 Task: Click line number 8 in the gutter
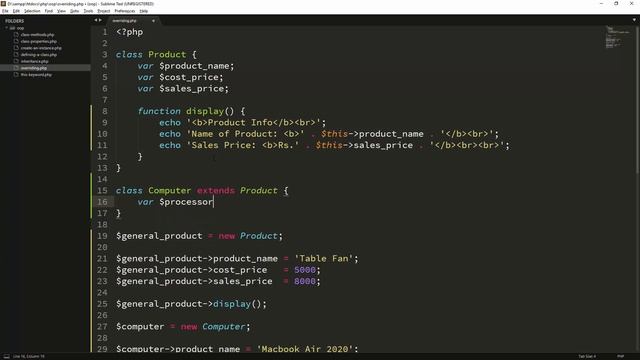pos(105,111)
